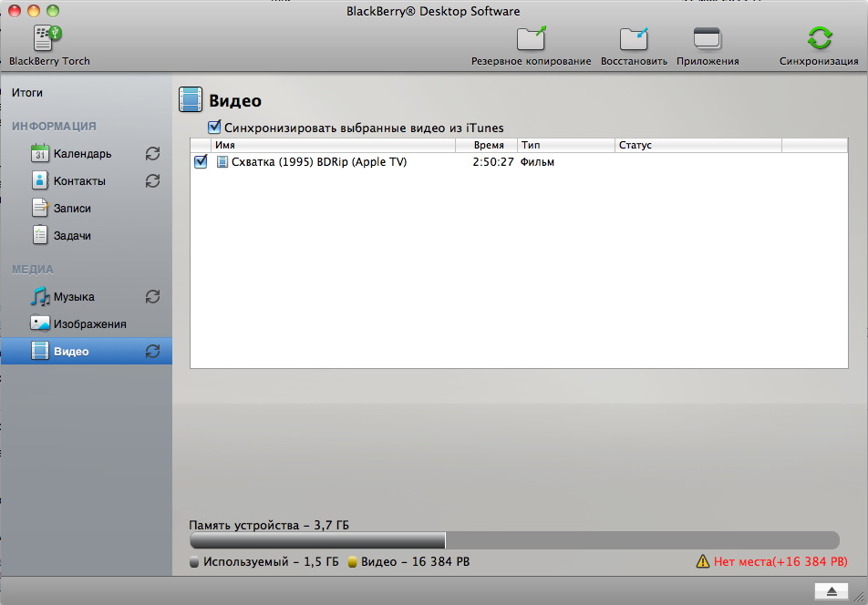The image size is (868, 605).
Task: Click the Синхронизация toolbar label
Action: coord(820,61)
